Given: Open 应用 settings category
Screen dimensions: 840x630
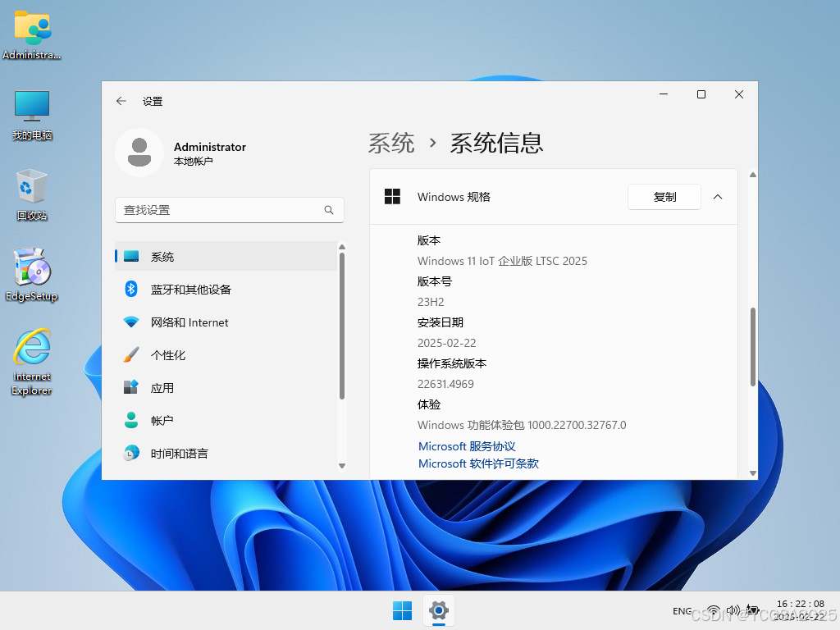Looking at the screenshot, I should (x=226, y=387).
